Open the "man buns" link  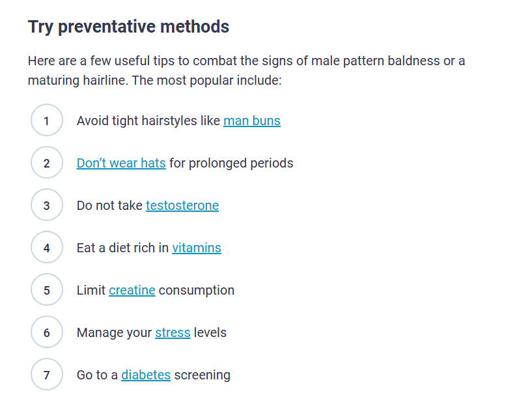click(251, 121)
